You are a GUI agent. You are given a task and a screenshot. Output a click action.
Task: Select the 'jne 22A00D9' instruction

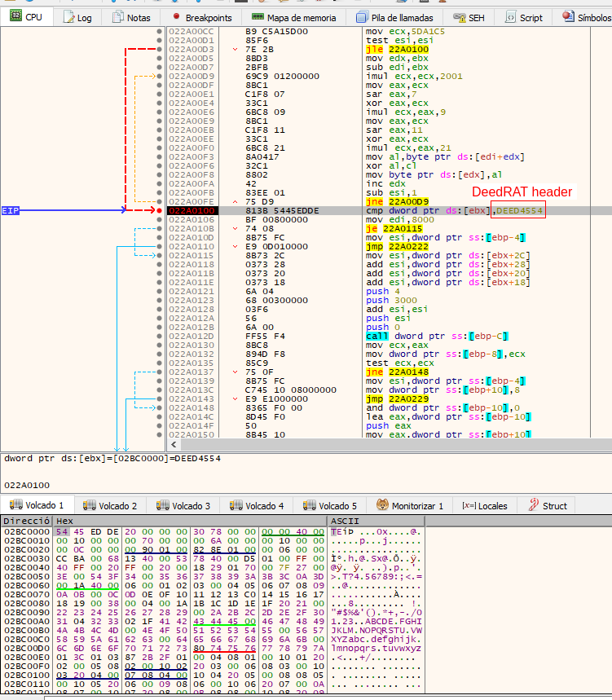[x=398, y=202]
